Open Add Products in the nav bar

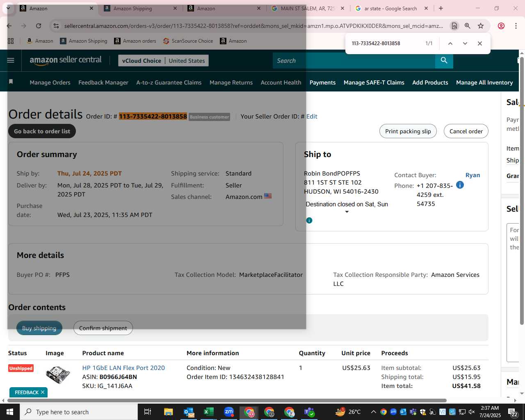pos(430,82)
